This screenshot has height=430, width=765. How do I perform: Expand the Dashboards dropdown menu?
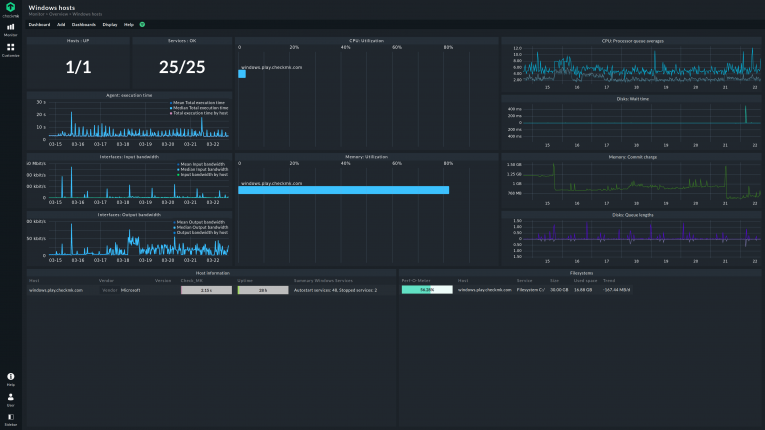83,23
